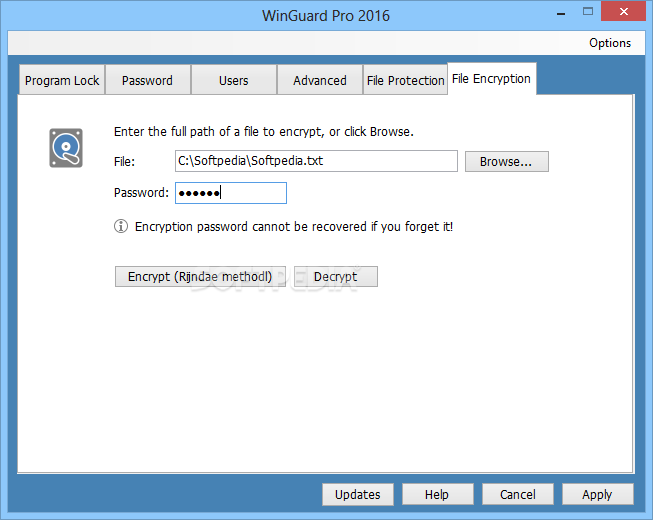Click the info icon beside encryption warning
The height and width of the screenshot is (520, 653).
click(x=121, y=226)
